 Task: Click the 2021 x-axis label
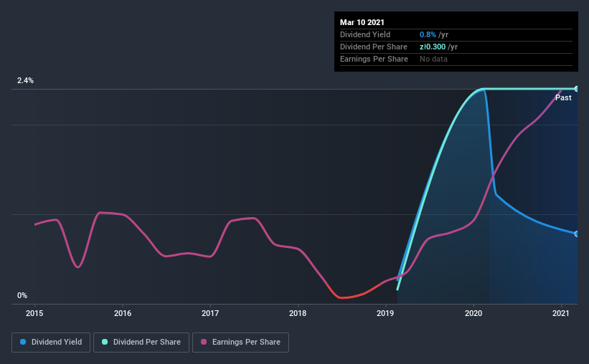561,313
